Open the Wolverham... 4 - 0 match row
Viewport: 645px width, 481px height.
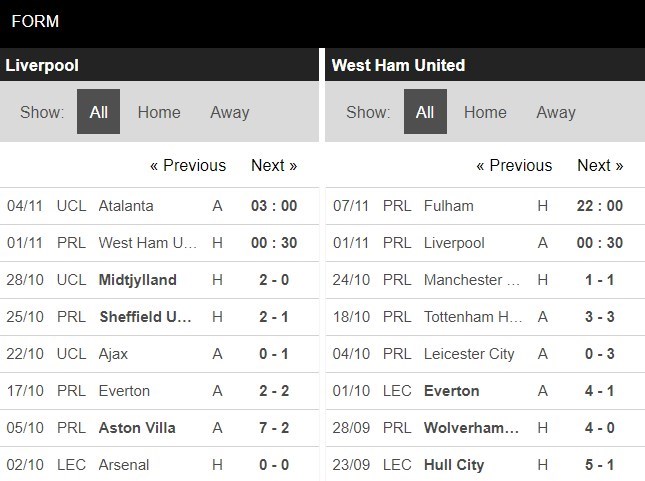pos(485,428)
